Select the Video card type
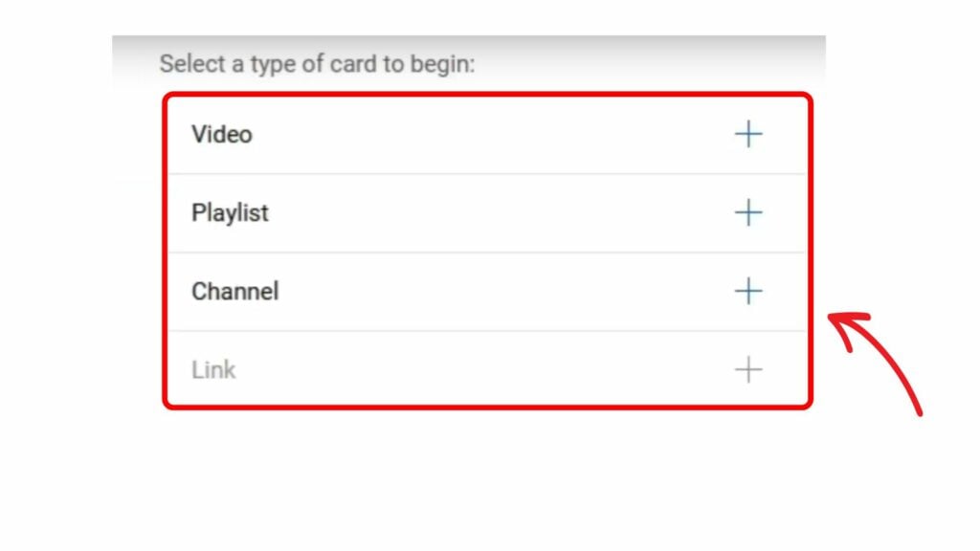The height and width of the screenshot is (551, 980). 221,134
